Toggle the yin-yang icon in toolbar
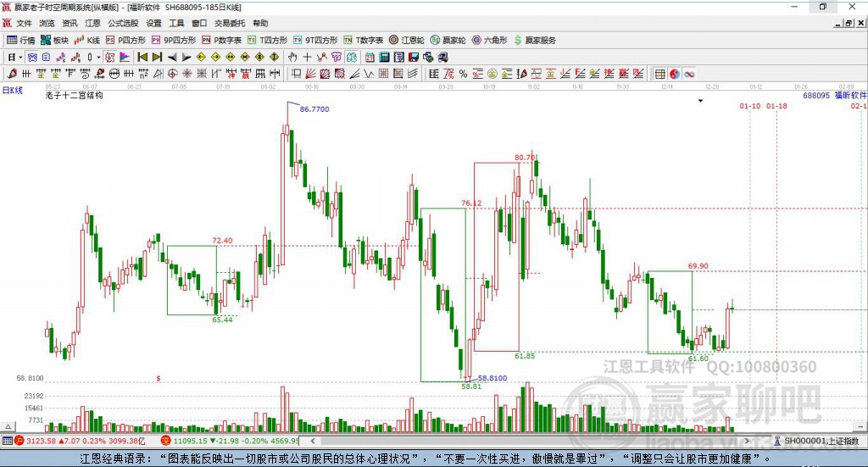Image resolution: width=868 pixels, height=467 pixels. [x=674, y=74]
